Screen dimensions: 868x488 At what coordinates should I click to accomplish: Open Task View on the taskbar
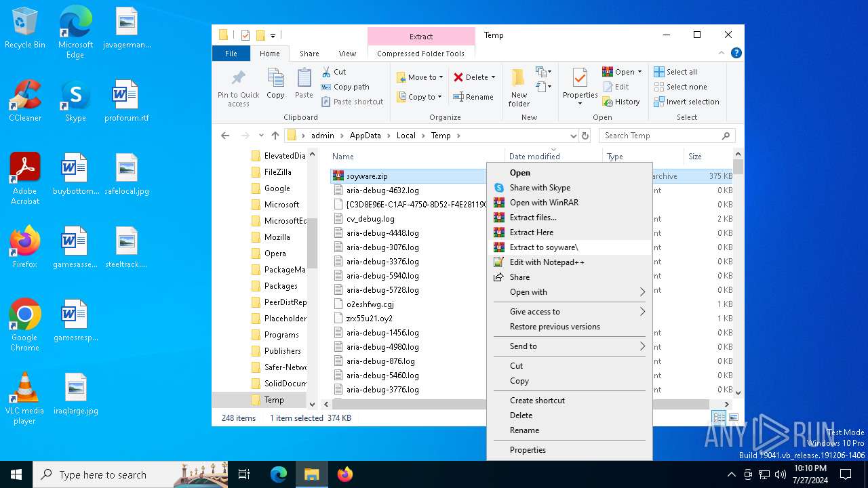click(244, 474)
